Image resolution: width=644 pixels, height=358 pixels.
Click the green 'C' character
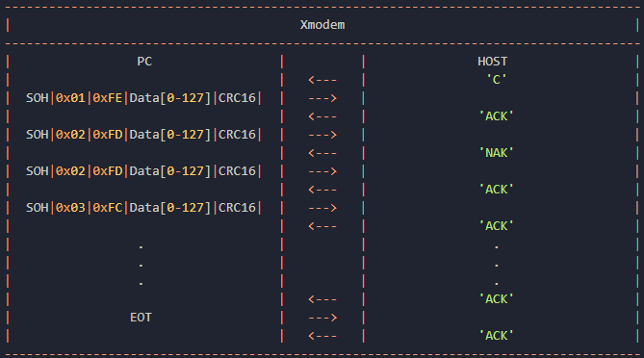[x=496, y=80]
